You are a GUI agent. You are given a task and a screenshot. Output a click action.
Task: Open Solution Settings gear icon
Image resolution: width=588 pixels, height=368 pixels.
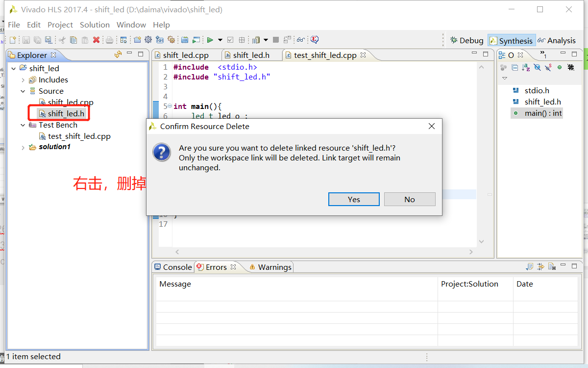click(x=171, y=40)
